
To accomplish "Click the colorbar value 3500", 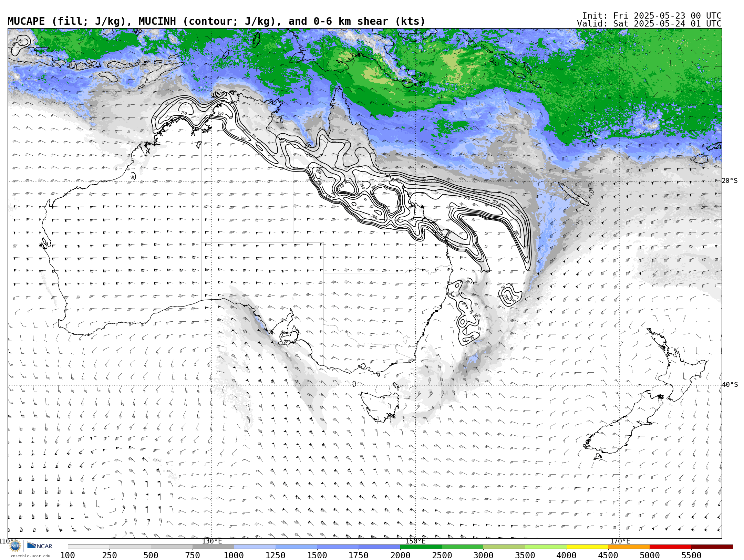I will coord(525,556).
